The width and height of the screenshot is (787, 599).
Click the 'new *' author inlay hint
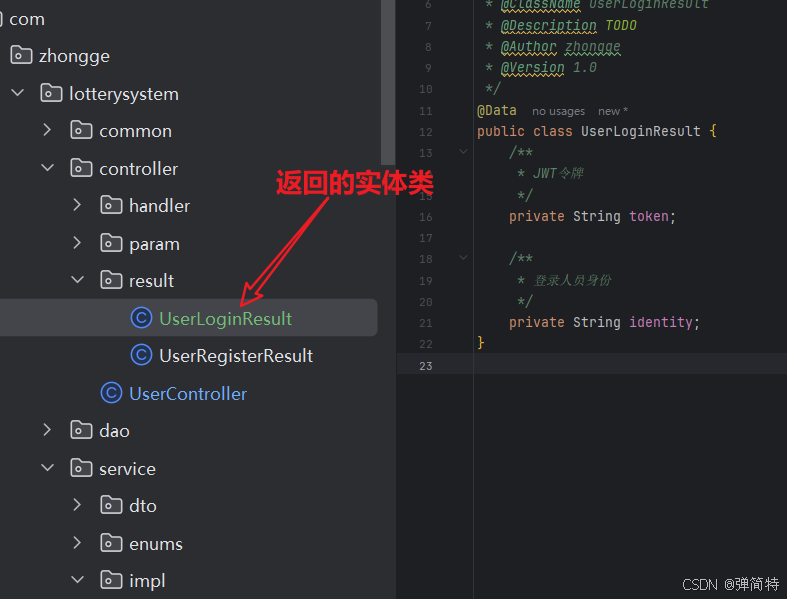click(612, 111)
